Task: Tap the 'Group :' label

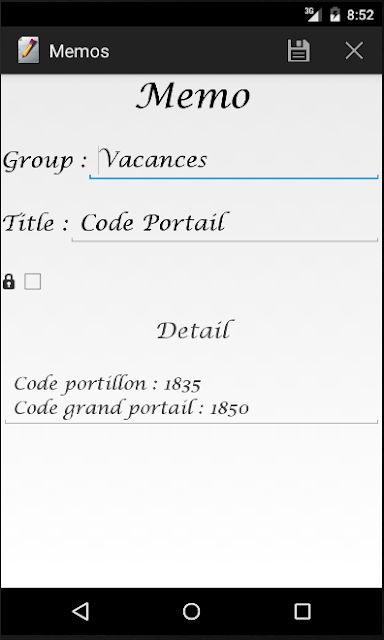Action: [45, 161]
